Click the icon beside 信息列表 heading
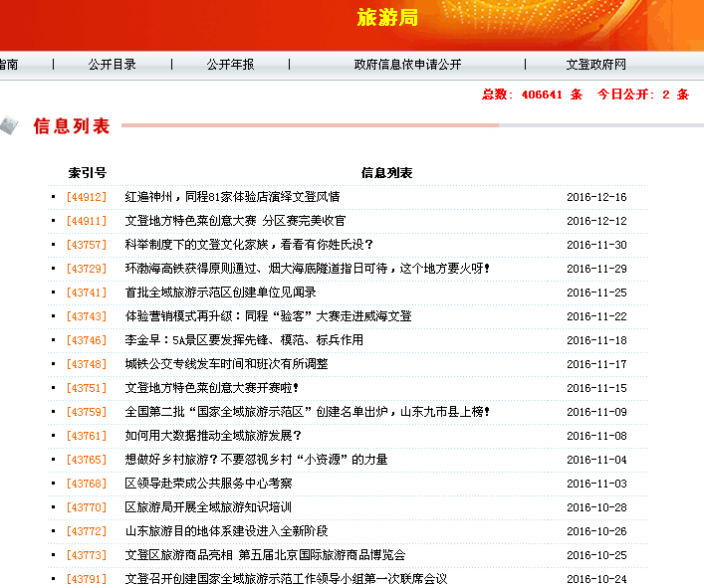The height and width of the screenshot is (588, 704). click(8, 124)
